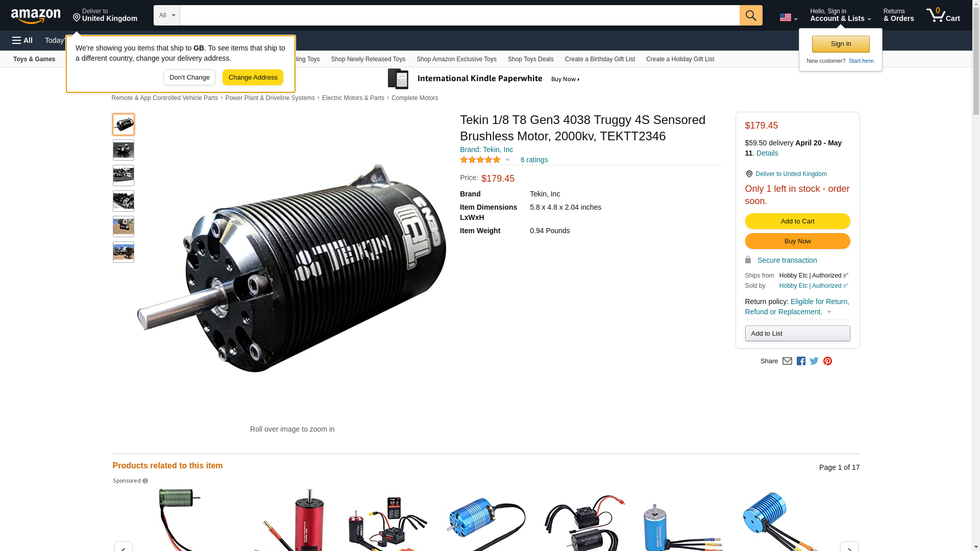The width and height of the screenshot is (980, 551).
Task: Open the All hamburger menu
Action: tap(22, 40)
